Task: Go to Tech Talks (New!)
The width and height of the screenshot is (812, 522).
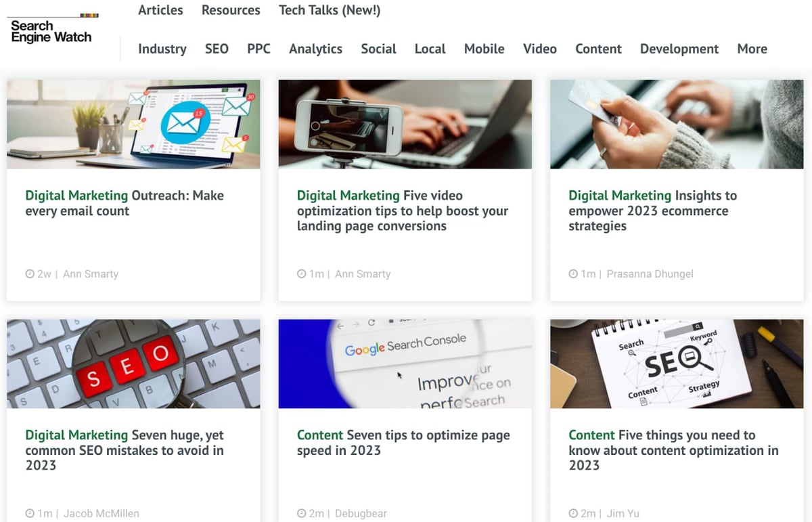Action: (330, 10)
